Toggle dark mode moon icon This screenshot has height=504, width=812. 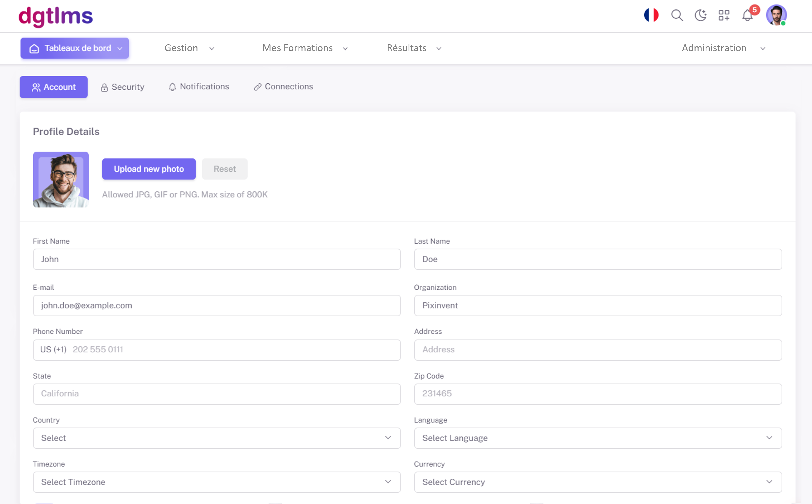pyautogui.click(x=700, y=15)
